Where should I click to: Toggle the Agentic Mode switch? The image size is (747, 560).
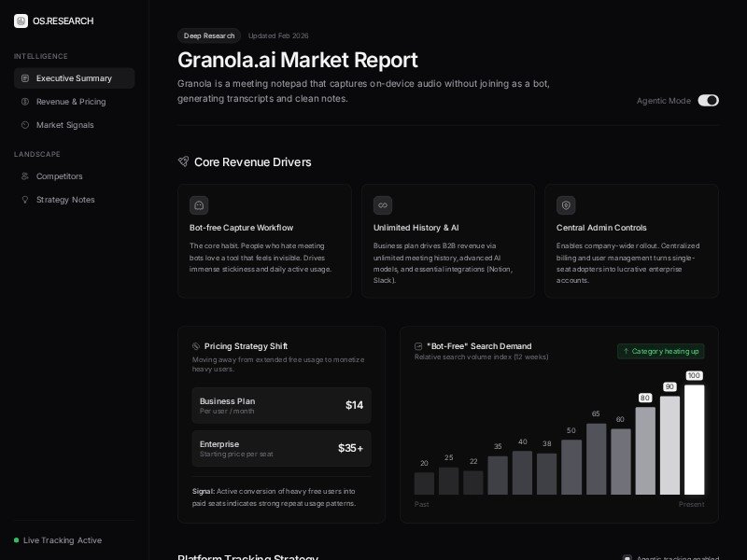pos(708,101)
